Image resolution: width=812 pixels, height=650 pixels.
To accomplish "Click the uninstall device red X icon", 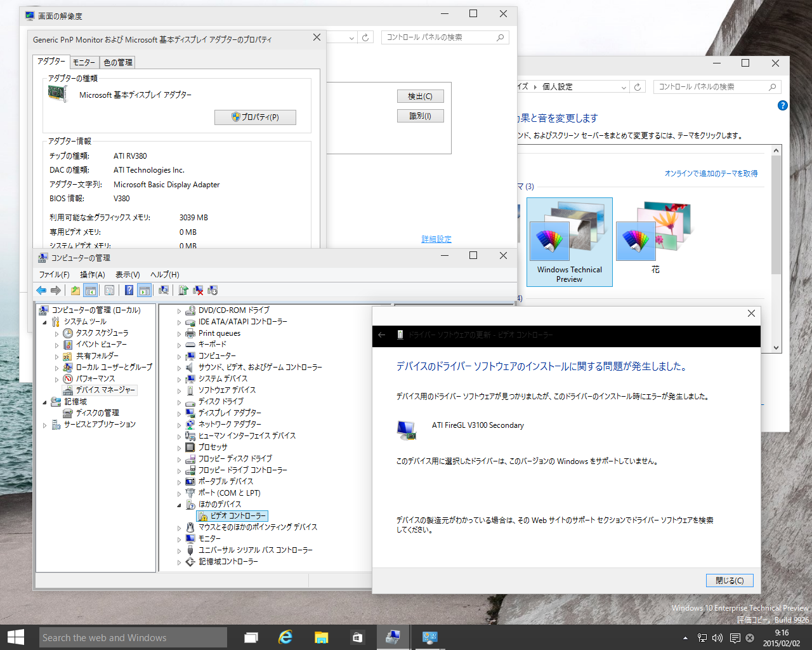I will click(x=198, y=290).
